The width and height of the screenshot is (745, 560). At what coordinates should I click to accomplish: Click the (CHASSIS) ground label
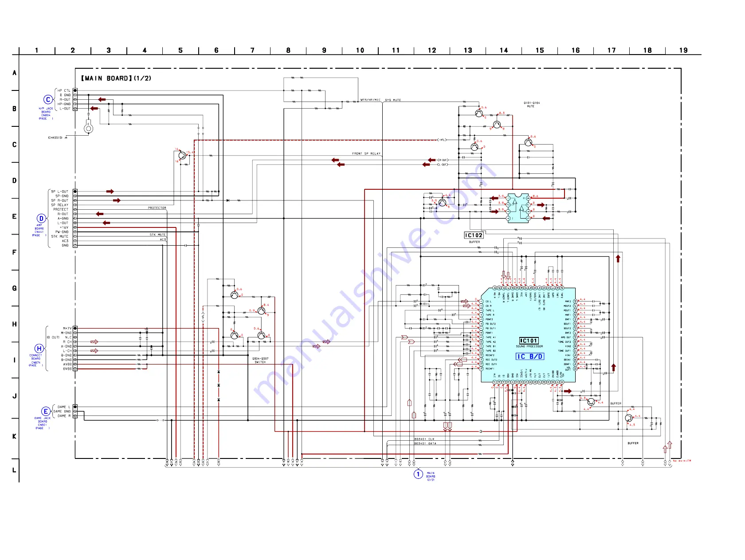55,138
